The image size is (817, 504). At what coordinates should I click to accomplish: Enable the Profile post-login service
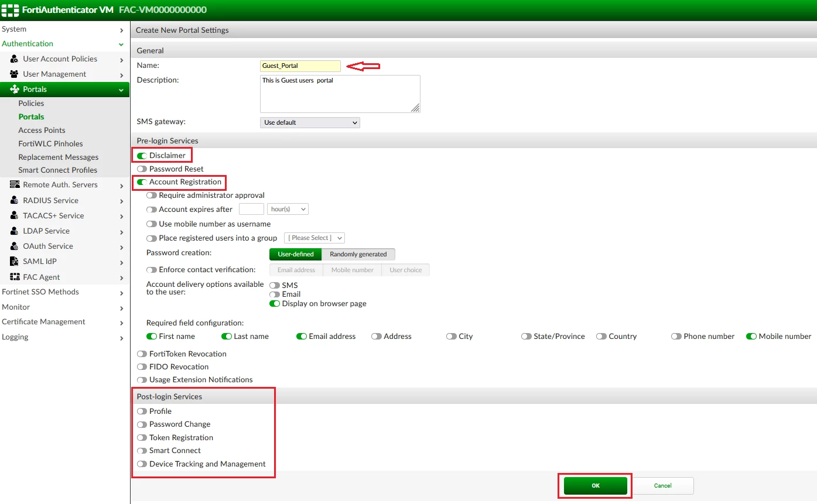(142, 412)
